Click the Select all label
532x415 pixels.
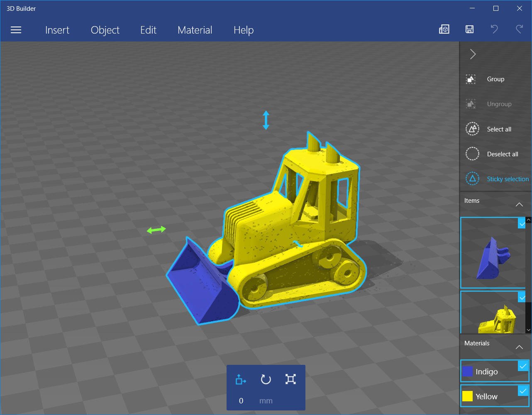click(499, 129)
